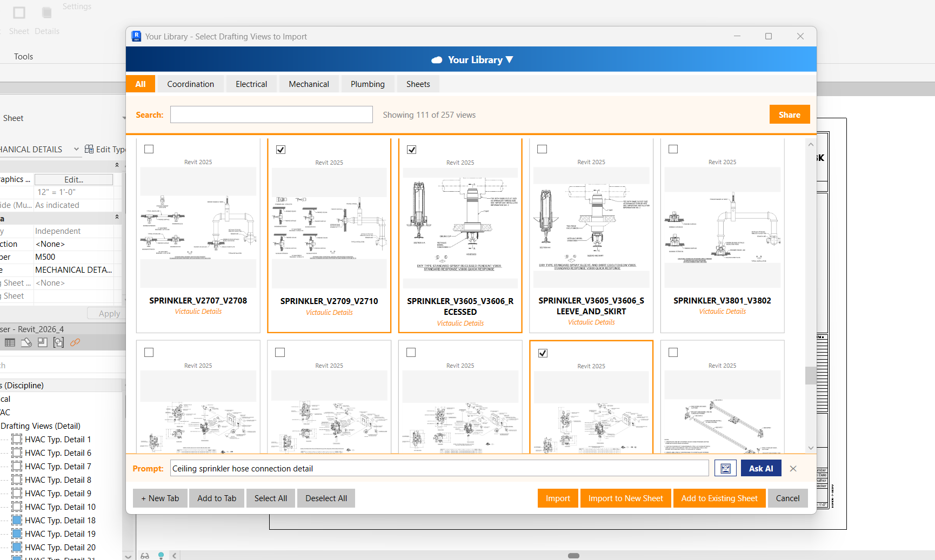Screen dimensions: 935x560
Task: Check SPRINKLER_V3605_V3606_SLEEVE_AND_SKIRT checkbox
Action: (x=542, y=149)
